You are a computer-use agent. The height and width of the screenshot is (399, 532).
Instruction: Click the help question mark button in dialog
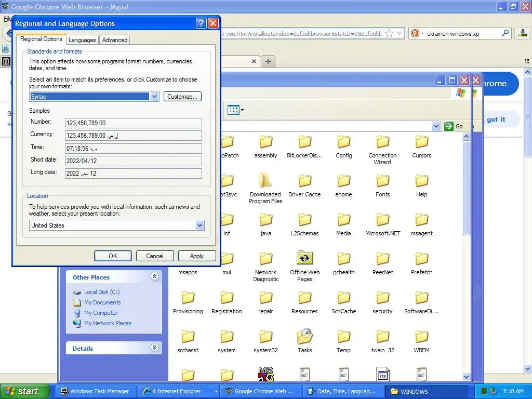201,23
